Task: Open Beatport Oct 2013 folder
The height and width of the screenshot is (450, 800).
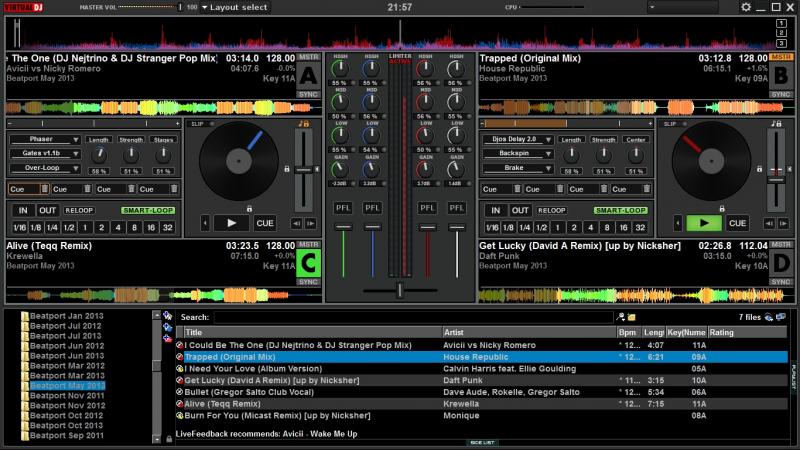Action: pos(66,426)
